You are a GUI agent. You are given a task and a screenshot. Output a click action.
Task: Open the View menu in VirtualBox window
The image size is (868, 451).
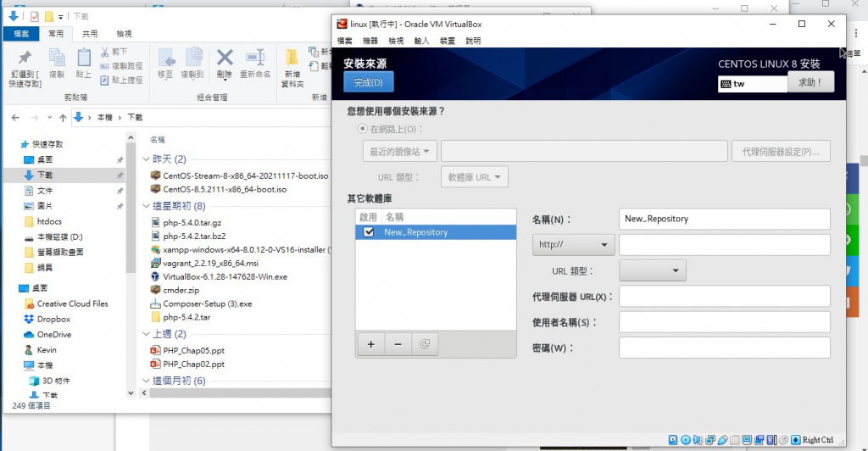pos(396,41)
